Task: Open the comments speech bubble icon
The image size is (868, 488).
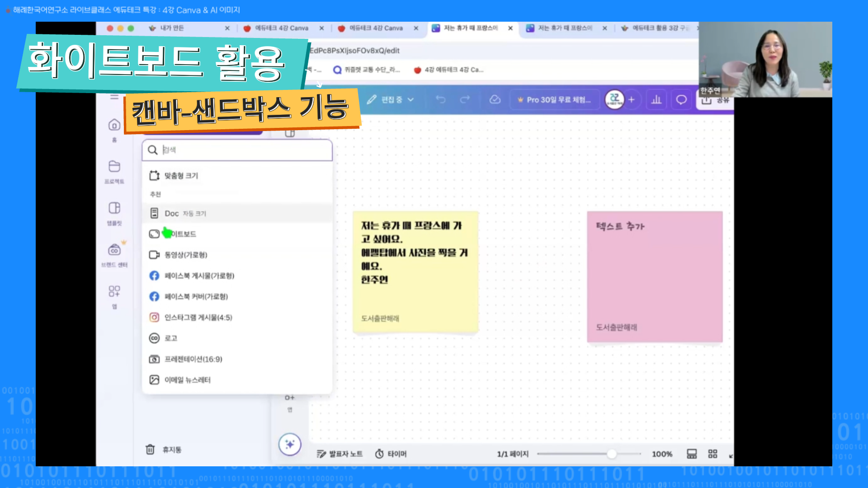Action: [x=681, y=99]
